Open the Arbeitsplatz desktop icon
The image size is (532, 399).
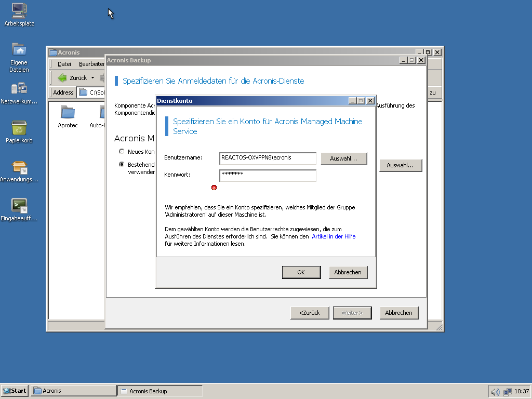click(19, 10)
